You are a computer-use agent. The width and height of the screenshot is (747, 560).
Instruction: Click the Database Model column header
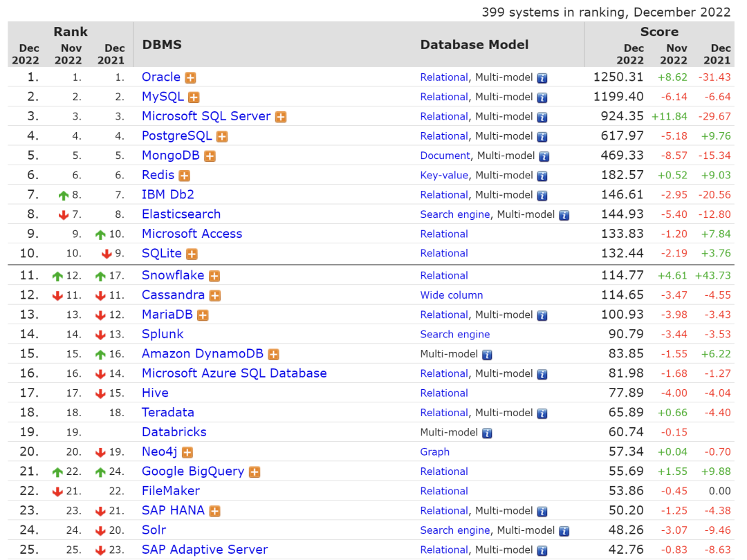pyautogui.click(x=474, y=45)
